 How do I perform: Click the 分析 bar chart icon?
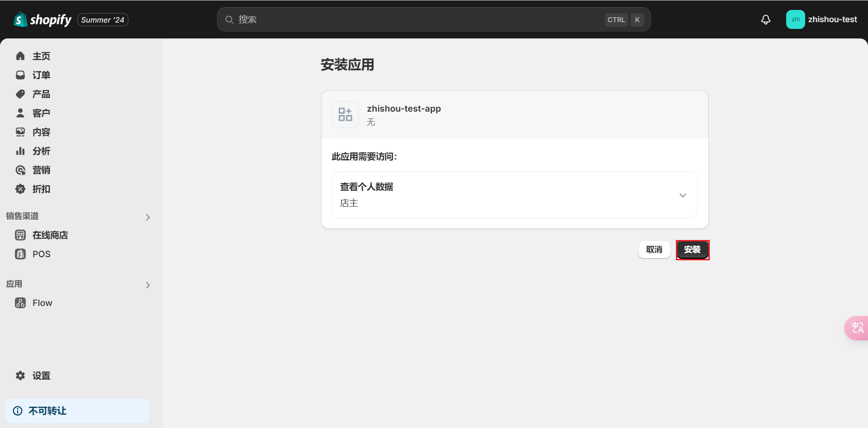click(x=20, y=151)
